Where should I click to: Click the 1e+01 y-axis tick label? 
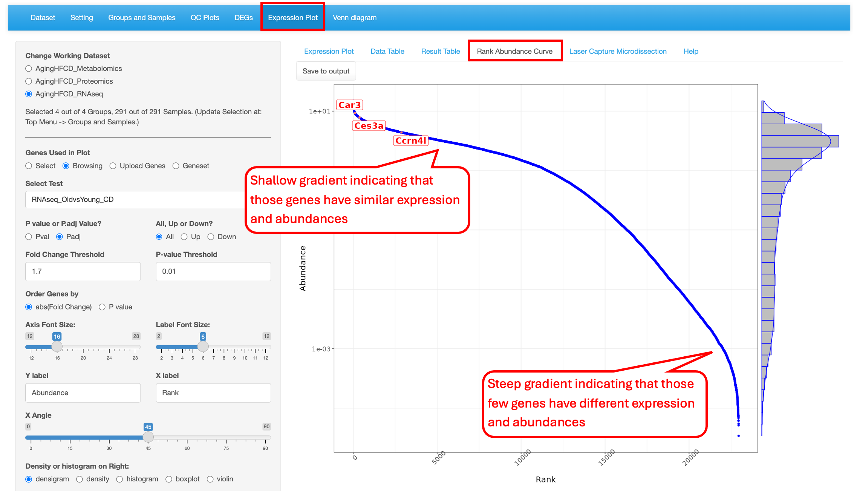(x=320, y=111)
